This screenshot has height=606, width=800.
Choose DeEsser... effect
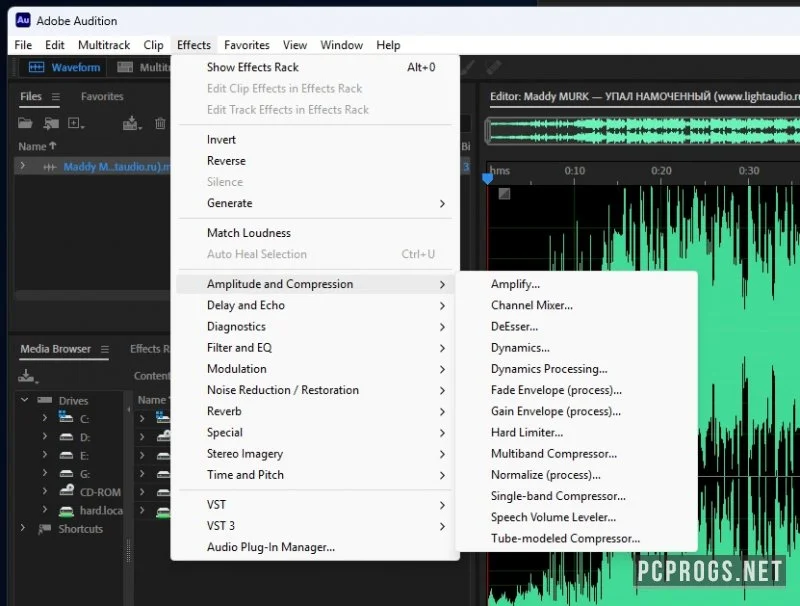pyautogui.click(x=577, y=327)
